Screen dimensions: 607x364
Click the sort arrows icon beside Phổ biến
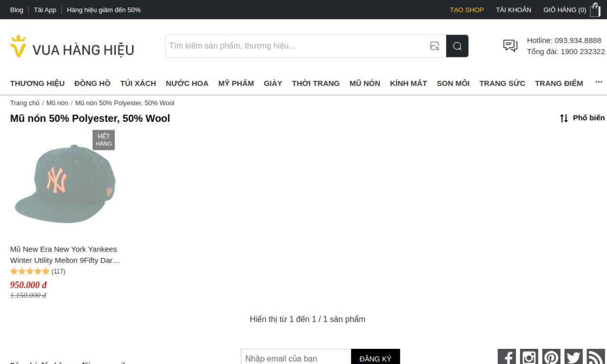coord(564,118)
